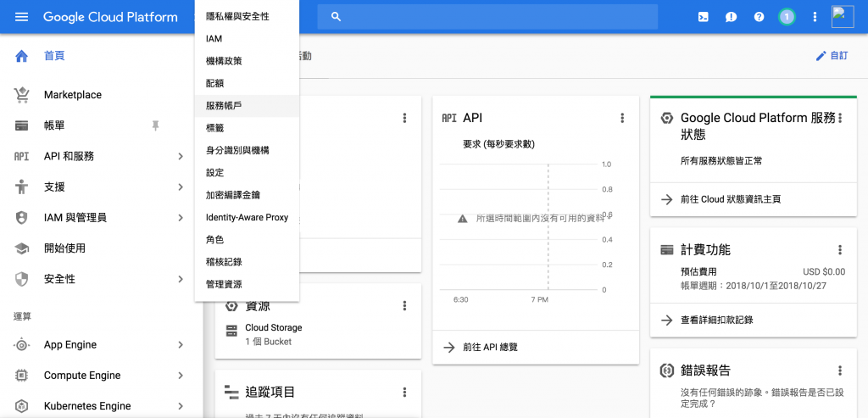
Task: Follow 前往 API 總覽 link
Action: click(x=491, y=348)
